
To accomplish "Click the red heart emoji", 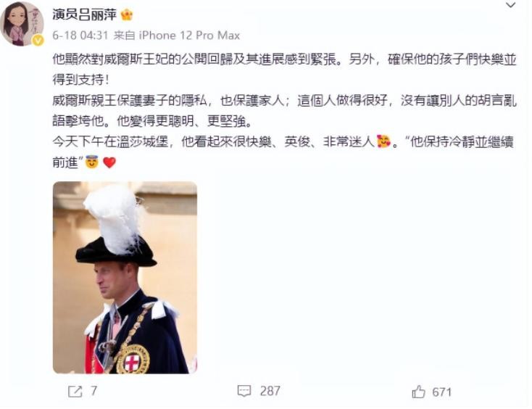I will tap(109, 162).
